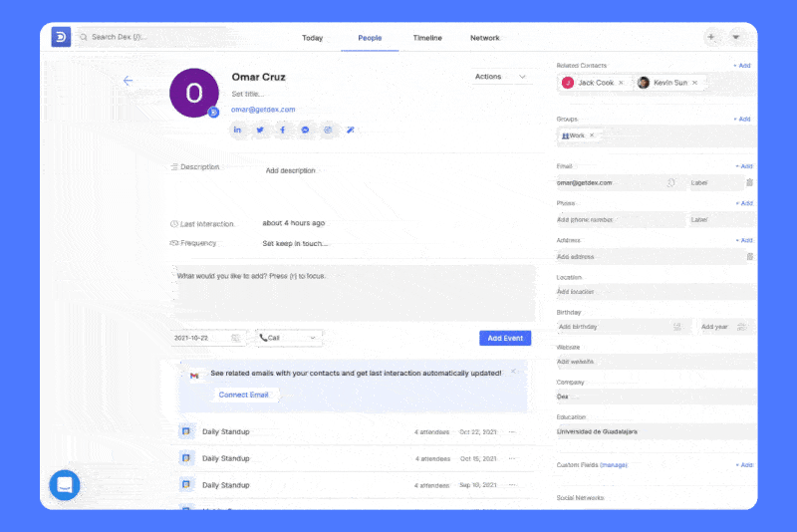Open the top-right account dropdown arrow

(x=736, y=37)
